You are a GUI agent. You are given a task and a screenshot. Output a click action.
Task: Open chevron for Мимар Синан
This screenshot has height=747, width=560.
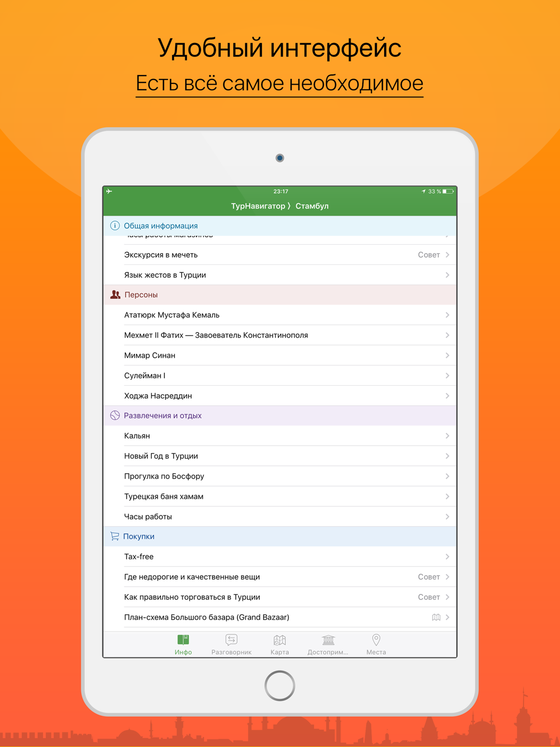point(447,355)
